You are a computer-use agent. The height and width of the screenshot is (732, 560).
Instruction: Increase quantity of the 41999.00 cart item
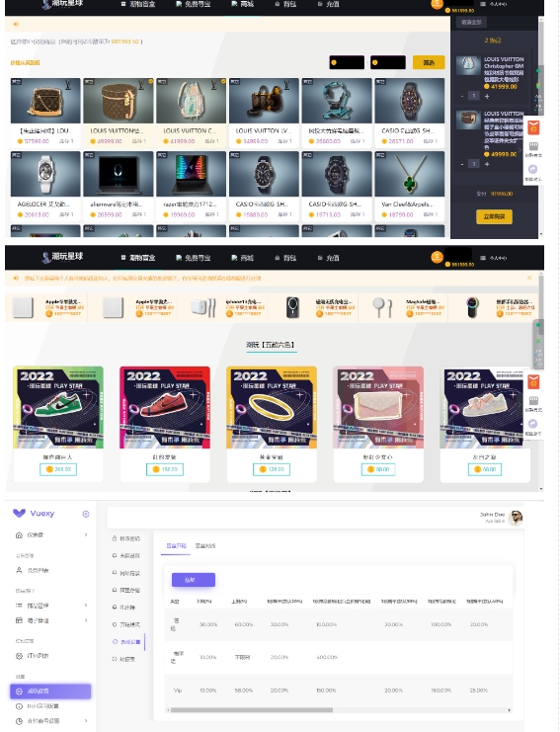[487, 96]
